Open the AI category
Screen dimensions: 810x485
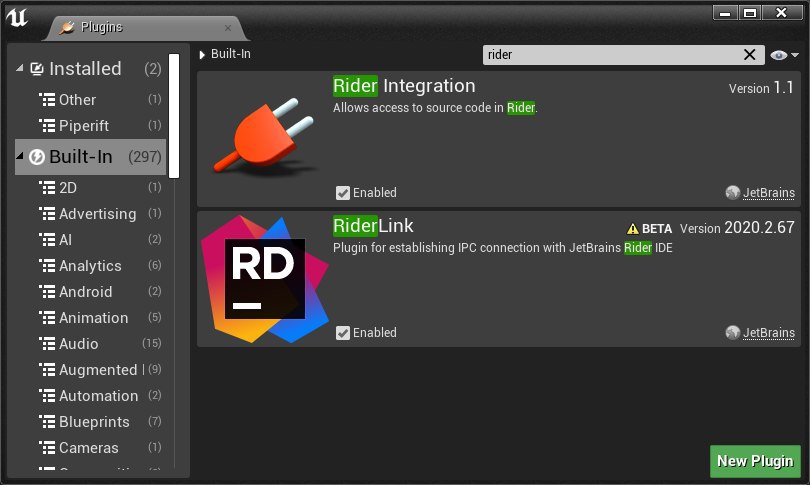click(x=90, y=240)
